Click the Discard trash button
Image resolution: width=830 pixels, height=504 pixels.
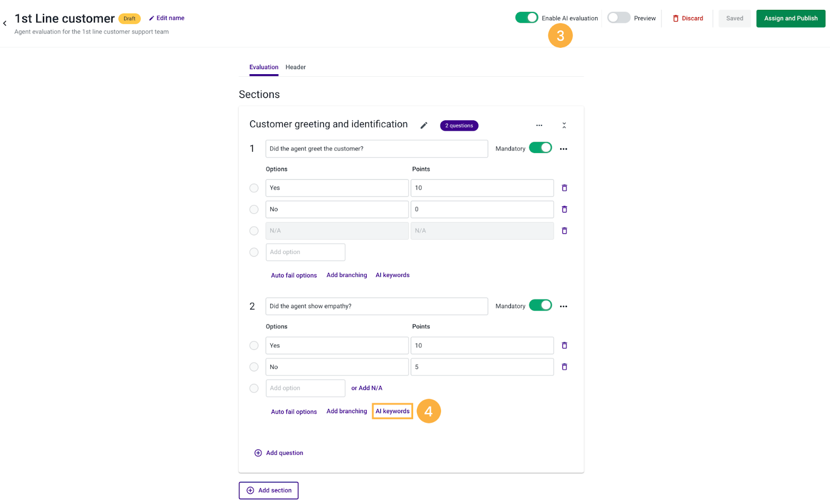(x=688, y=18)
